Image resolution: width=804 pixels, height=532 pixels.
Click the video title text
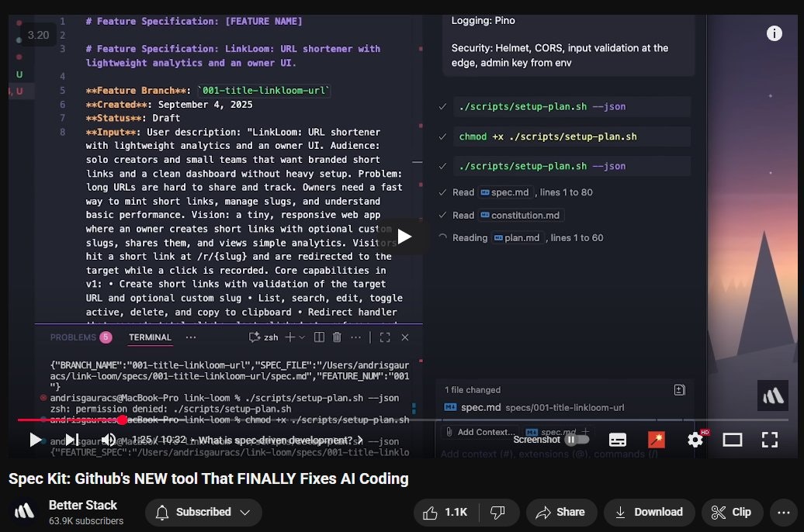[208, 478]
